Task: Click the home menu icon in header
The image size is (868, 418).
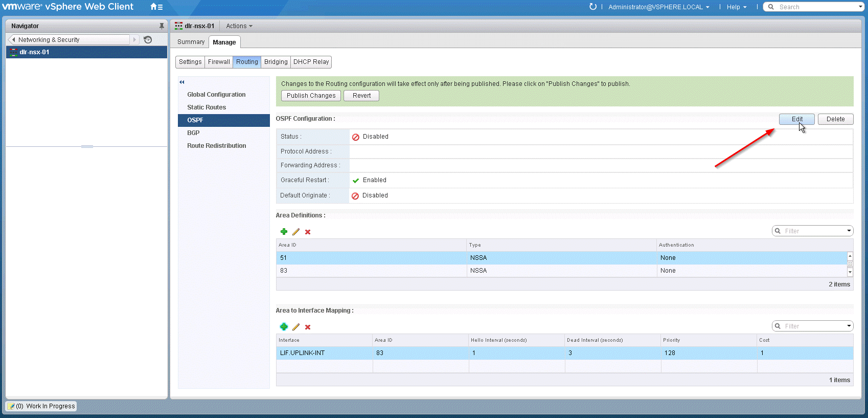Action: (156, 7)
